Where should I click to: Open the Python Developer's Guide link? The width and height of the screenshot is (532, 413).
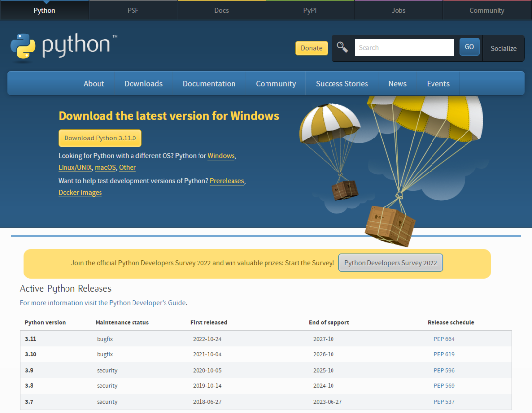(103, 303)
